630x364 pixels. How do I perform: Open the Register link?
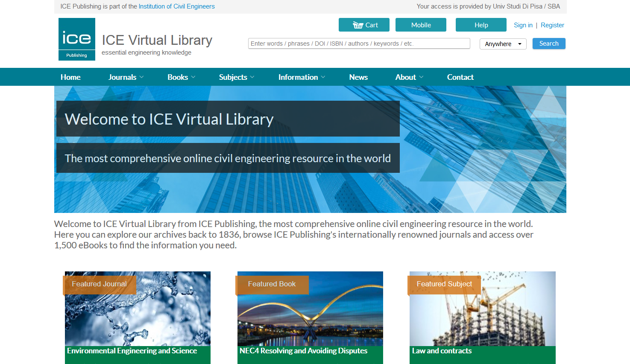[x=552, y=25]
